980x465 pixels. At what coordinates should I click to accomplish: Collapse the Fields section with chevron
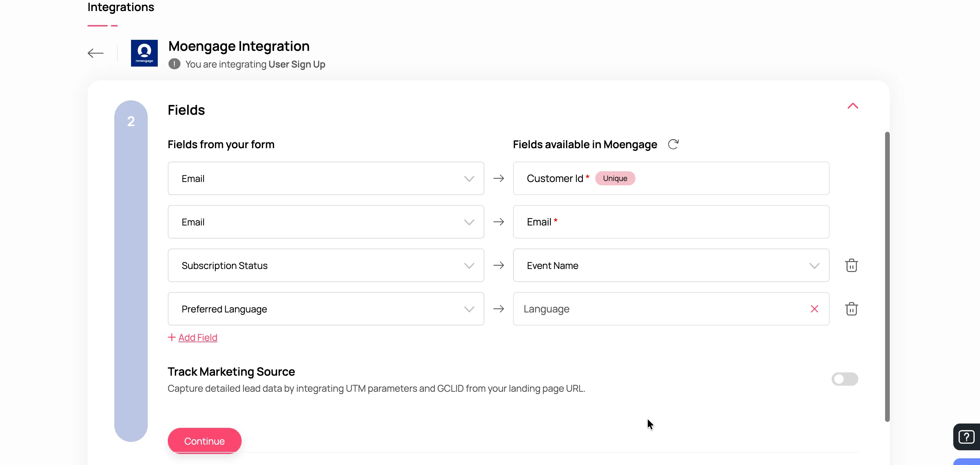coord(853,106)
